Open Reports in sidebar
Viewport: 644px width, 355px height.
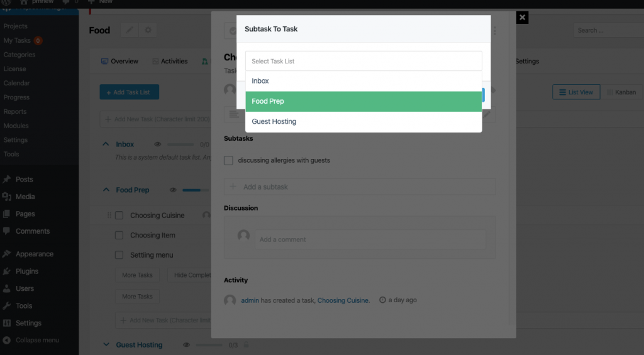tap(15, 112)
